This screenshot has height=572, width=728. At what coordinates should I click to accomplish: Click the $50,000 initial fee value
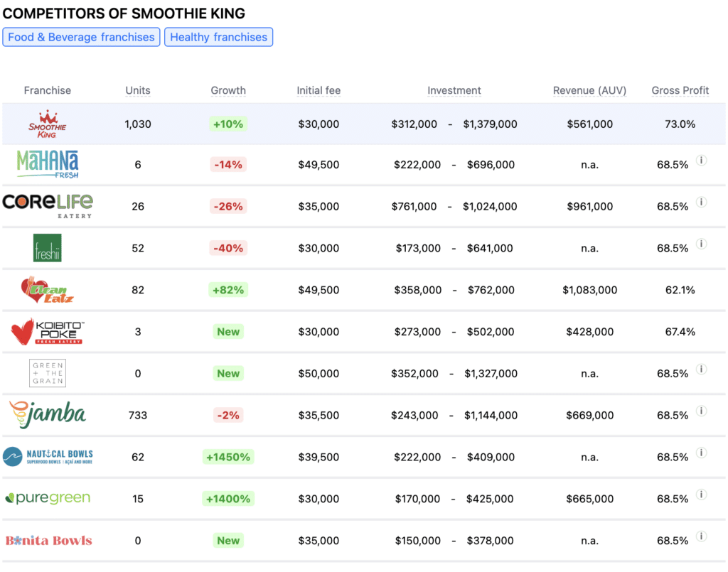pos(318,374)
